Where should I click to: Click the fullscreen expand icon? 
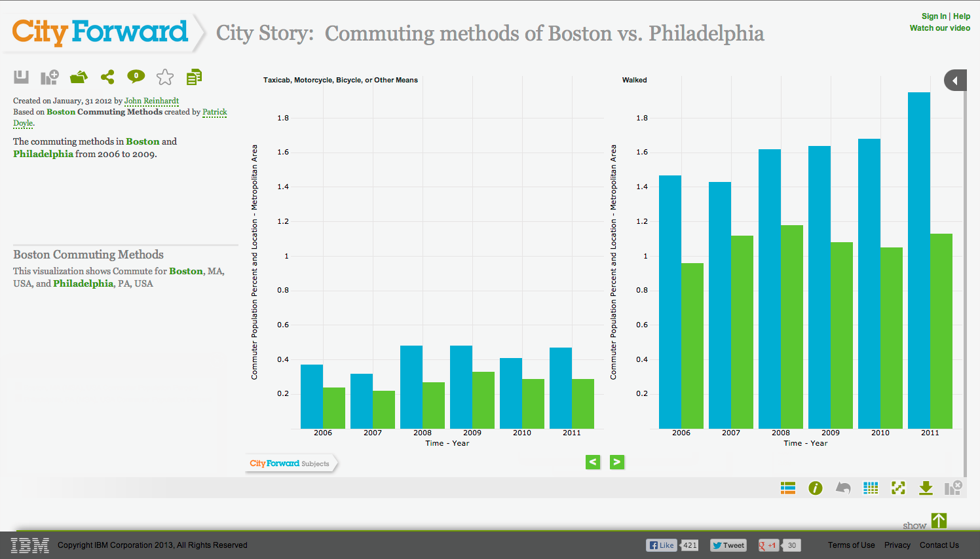click(x=898, y=488)
